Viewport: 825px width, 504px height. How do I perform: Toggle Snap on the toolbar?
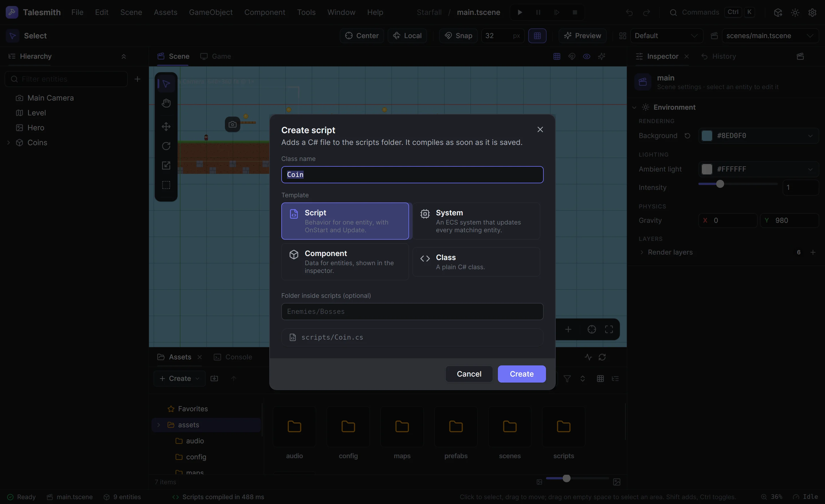coord(458,36)
